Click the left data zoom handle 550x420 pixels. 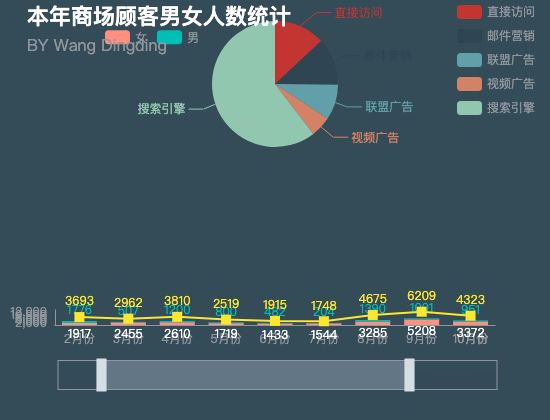(101, 375)
